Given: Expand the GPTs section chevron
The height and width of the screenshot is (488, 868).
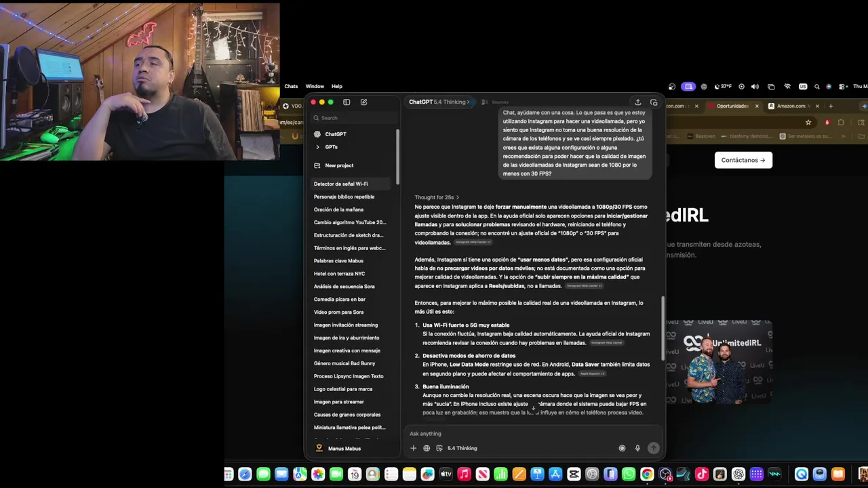Looking at the screenshot, I should point(317,147).
